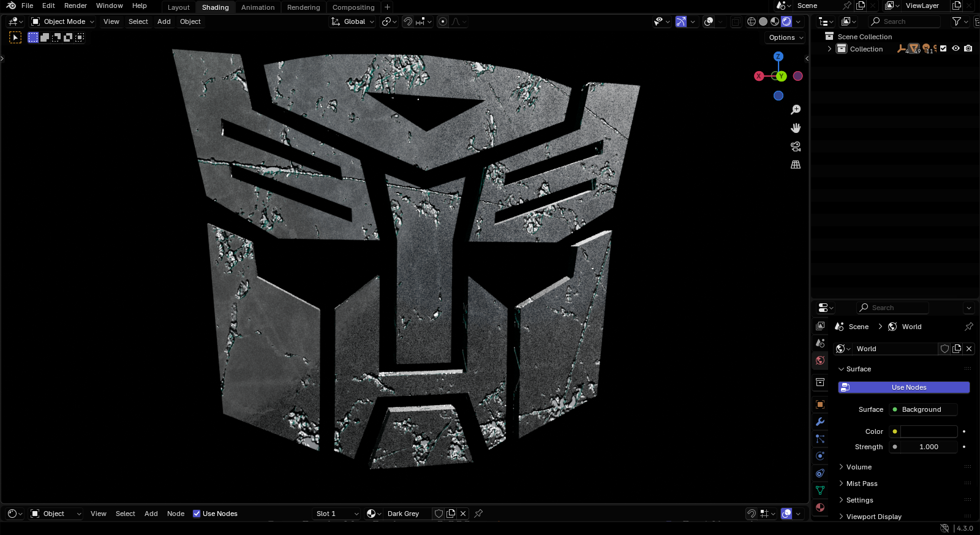980x535 pixels.
Task: Open the Object properties tab icon
Action: click(x=820, y=404)
